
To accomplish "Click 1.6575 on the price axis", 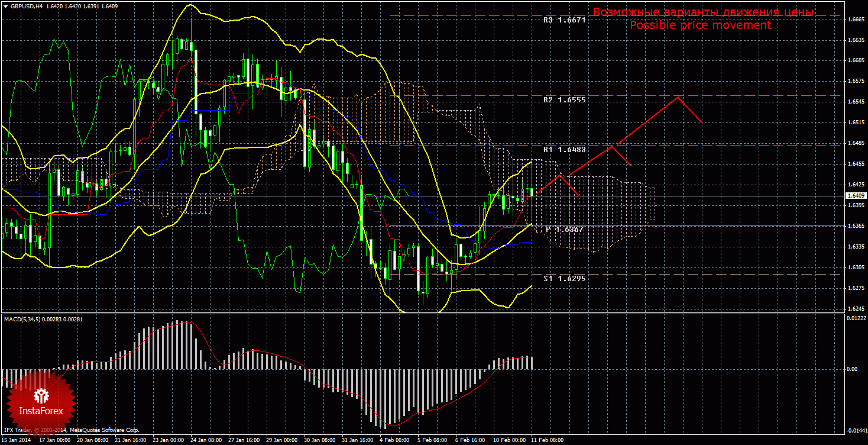I will tap(856, 81).
